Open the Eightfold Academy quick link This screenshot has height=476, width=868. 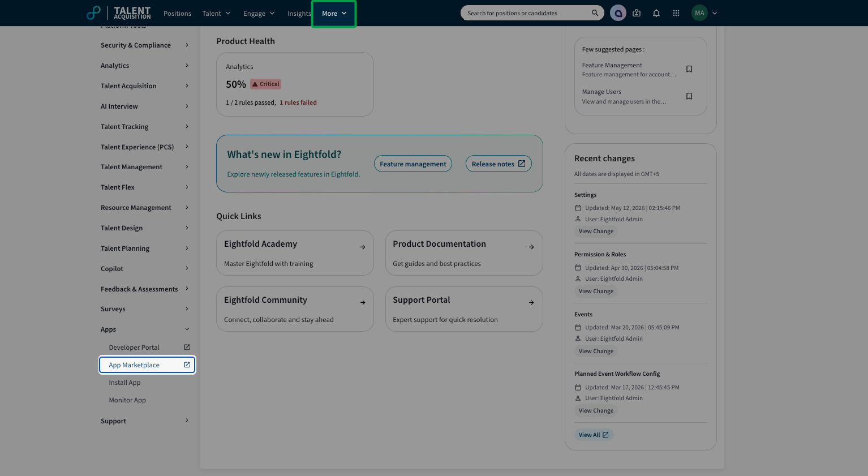[295, 253]
